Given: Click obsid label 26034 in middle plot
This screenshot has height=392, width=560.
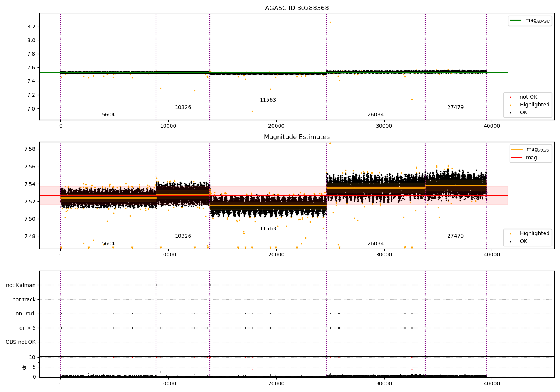Looking at the screenshot, I should click(x=376, y=244).
